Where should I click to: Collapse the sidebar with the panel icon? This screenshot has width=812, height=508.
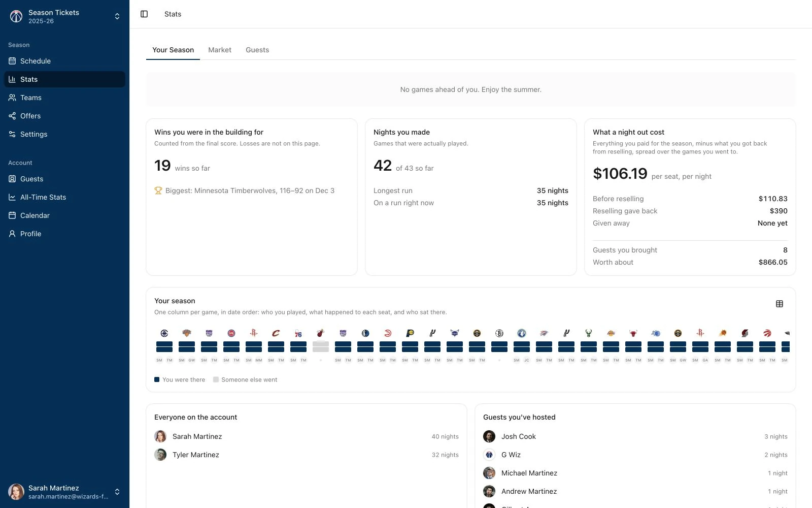point(144,14)
